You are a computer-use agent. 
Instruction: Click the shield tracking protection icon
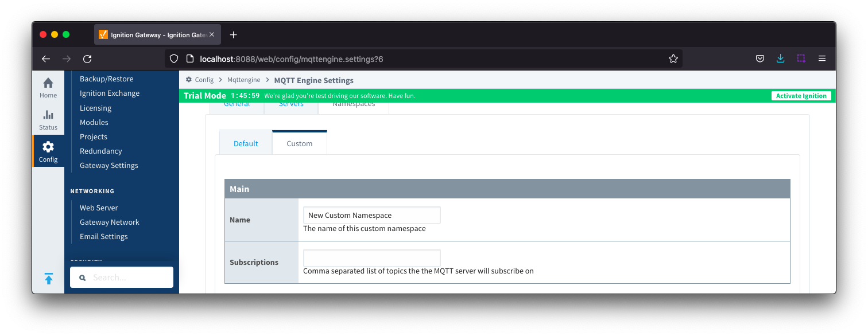click(174, 58)
